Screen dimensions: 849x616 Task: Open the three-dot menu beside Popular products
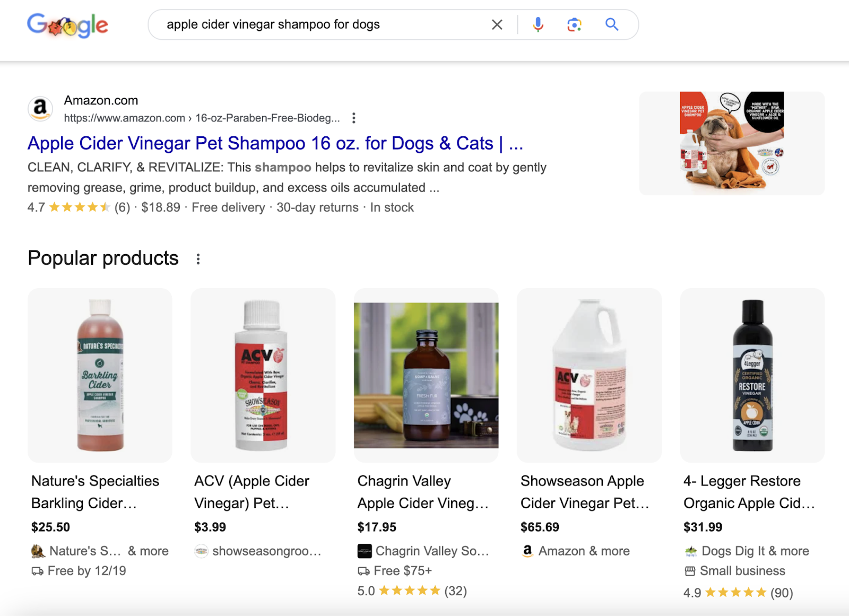198,259
